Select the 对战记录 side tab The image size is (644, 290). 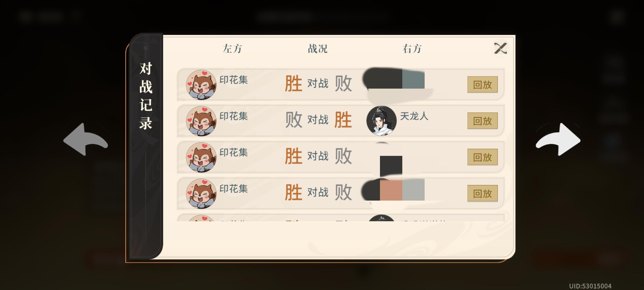(146, 96)
